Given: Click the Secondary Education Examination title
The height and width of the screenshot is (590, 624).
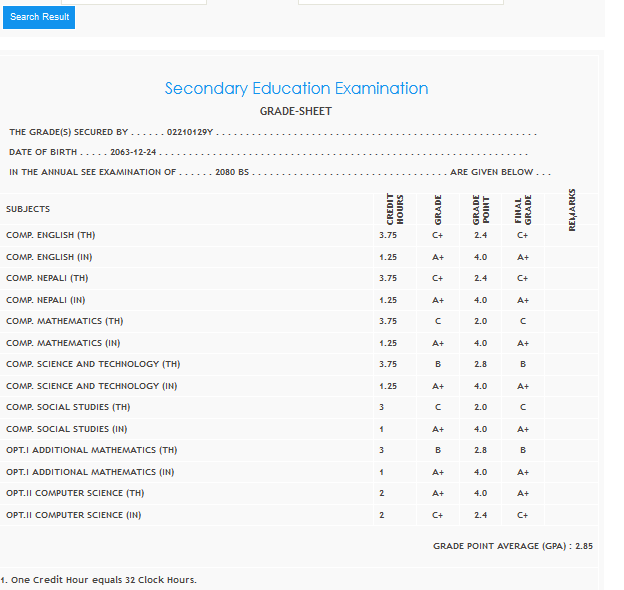Looking at the screenshot, I should point(296,89).
